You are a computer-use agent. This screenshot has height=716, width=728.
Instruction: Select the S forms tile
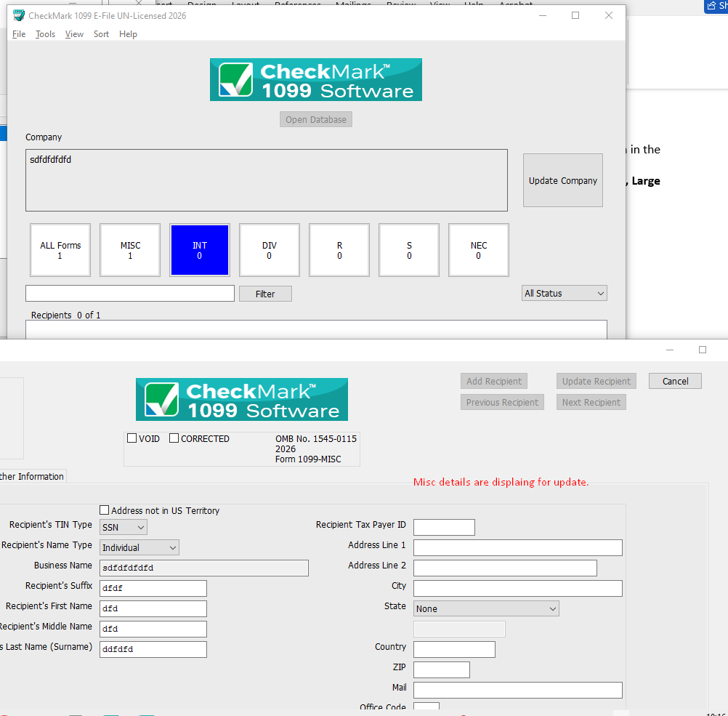coord(409,250)
